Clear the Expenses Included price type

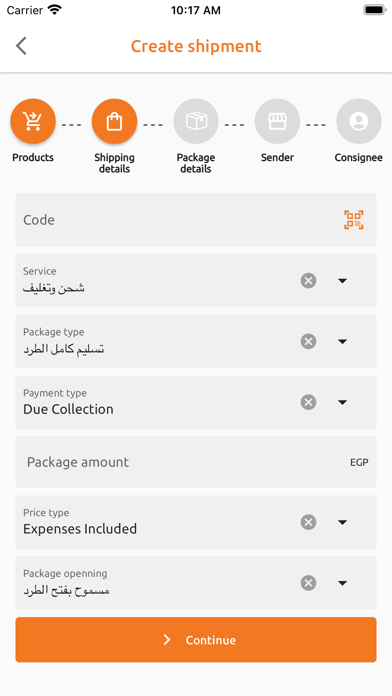(x=309, y=522)
